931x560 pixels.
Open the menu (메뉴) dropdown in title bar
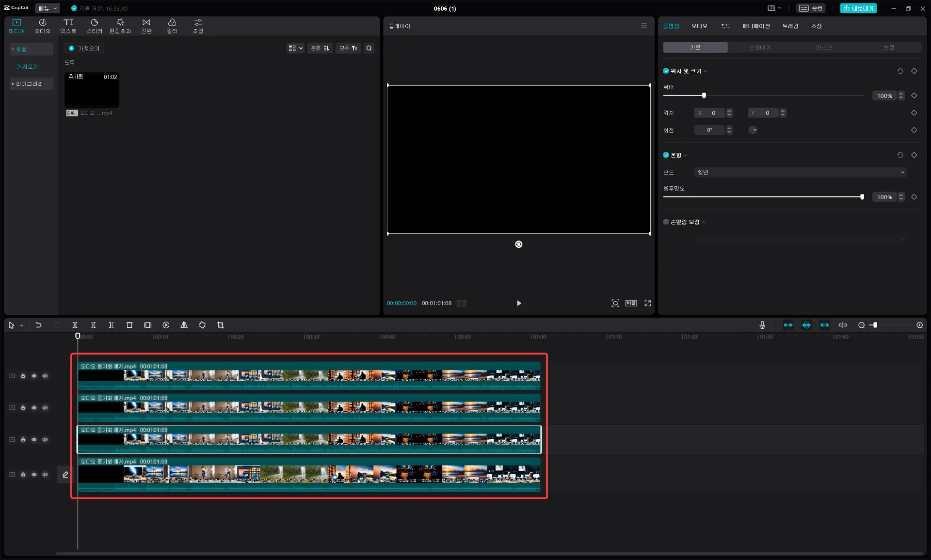[48, 8]
